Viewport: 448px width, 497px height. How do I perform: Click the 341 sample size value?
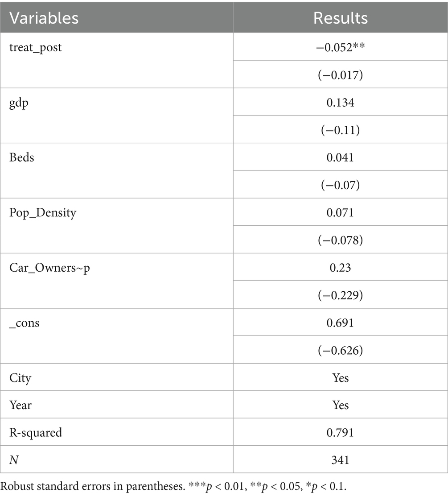click(340, 460)
